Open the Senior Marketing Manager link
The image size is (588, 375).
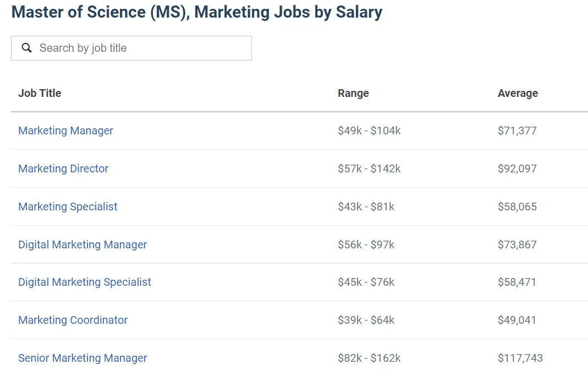click(83, 358)
